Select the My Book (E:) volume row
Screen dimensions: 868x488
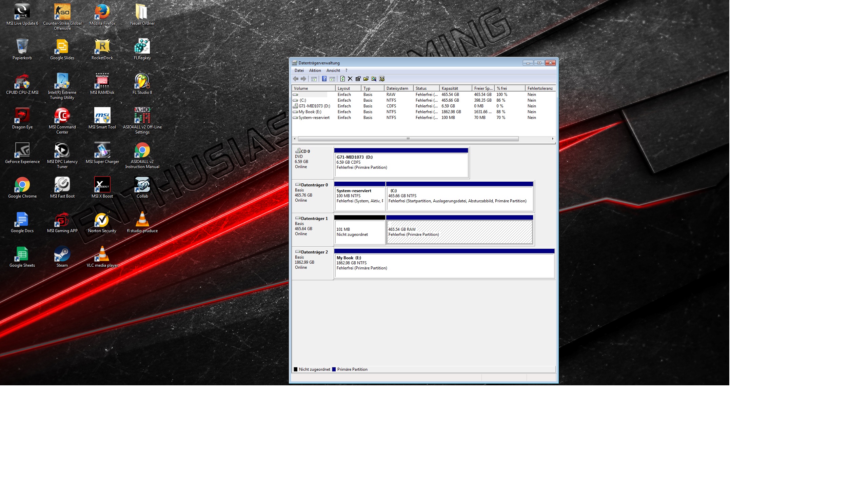click(x=310, y=112)
